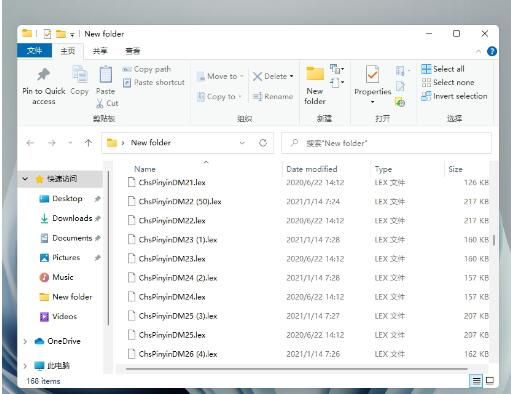This screenshot has width=511, height=394.
Task: Open the Move to dropdown
Action: click(x=220, y=76)
